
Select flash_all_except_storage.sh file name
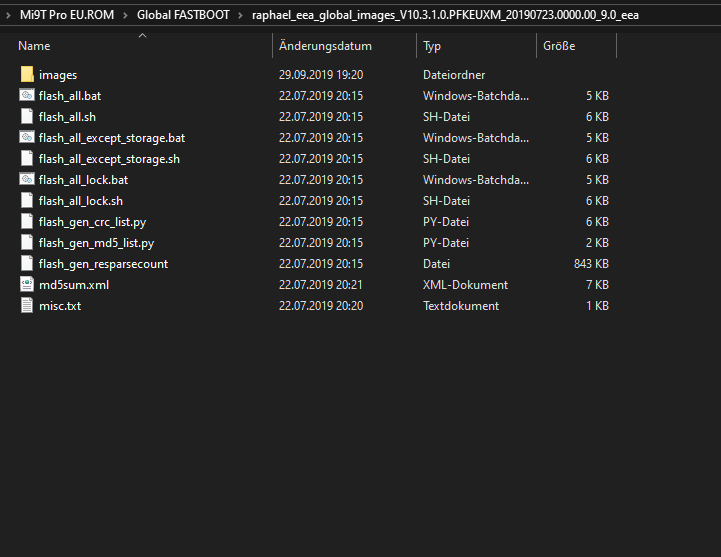tap(109, 159)
